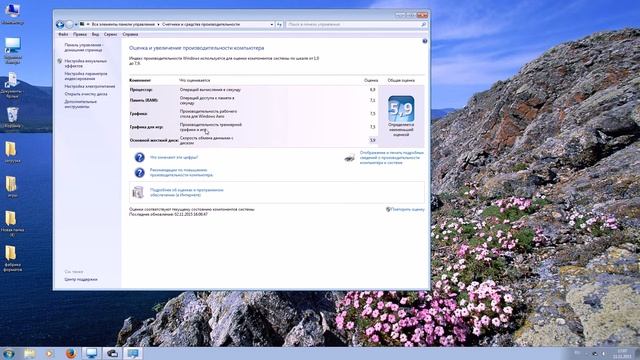Click the Back navigation arrow button
This screenshot has height=360, width=640.
pyautogui.click(x=60, y=24)
